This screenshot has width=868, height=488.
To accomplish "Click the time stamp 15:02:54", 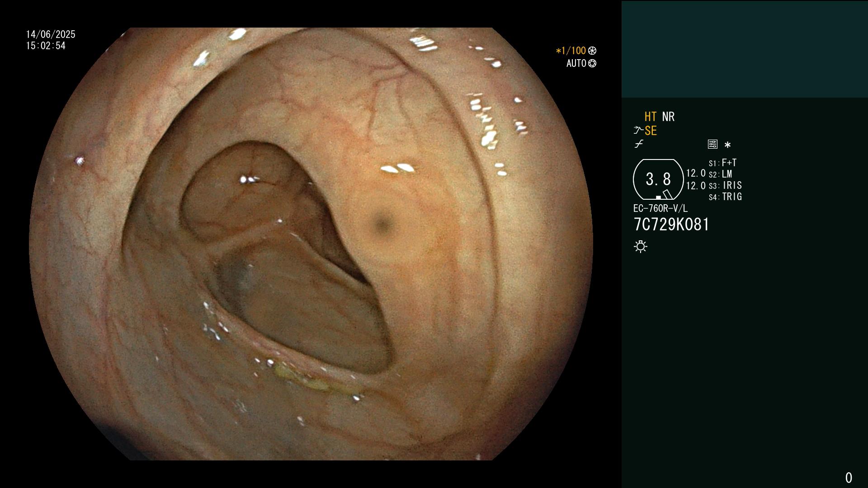I will (x=46, y=46).
